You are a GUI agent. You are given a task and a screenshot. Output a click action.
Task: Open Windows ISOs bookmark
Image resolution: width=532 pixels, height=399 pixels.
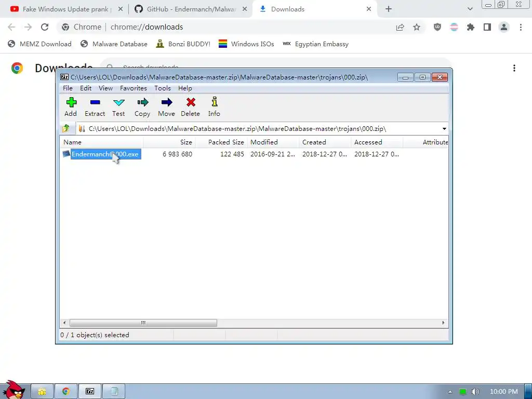tap(246, 44)
